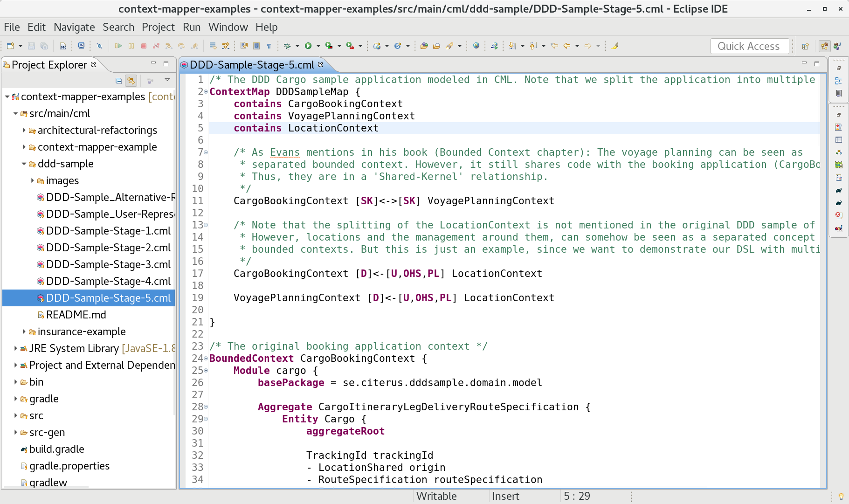Click the Open Type toolbar icon

pos(424,46)
